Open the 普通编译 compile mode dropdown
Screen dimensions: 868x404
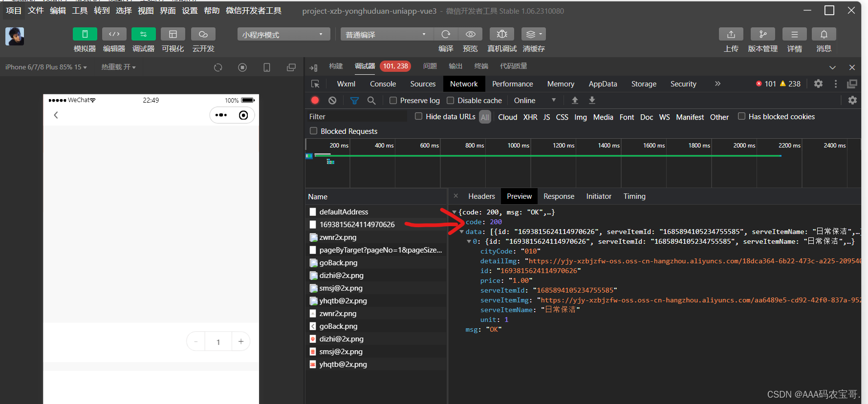coord(387,34)
